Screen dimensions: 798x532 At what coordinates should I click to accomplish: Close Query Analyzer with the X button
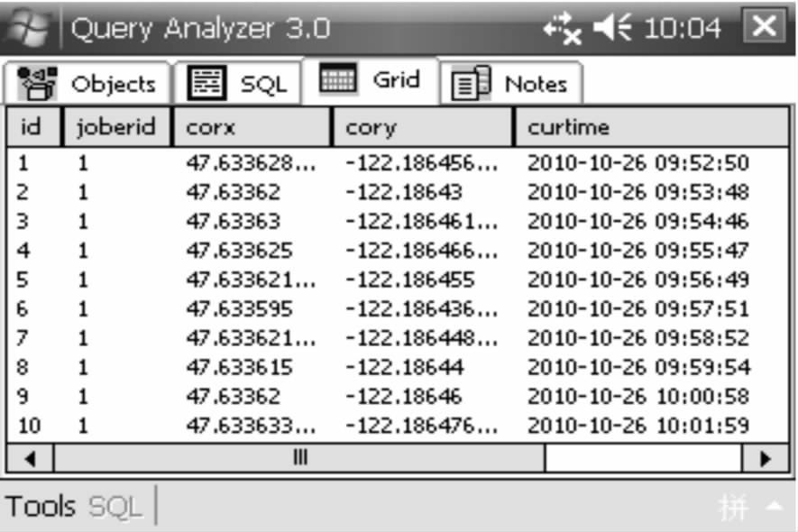(764, 26)
